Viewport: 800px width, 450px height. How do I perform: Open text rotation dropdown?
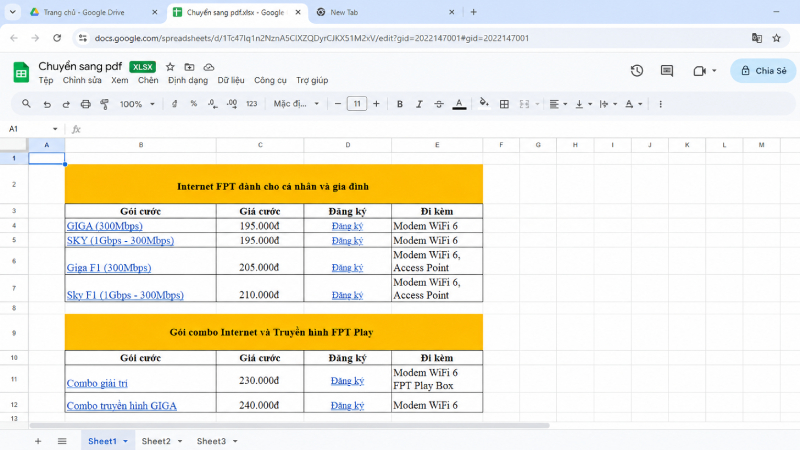point(634,104)
